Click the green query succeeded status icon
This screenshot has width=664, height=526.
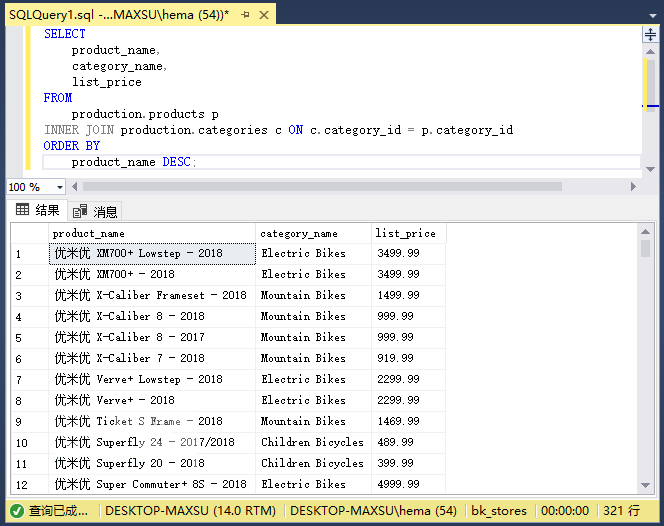point(17,511)
